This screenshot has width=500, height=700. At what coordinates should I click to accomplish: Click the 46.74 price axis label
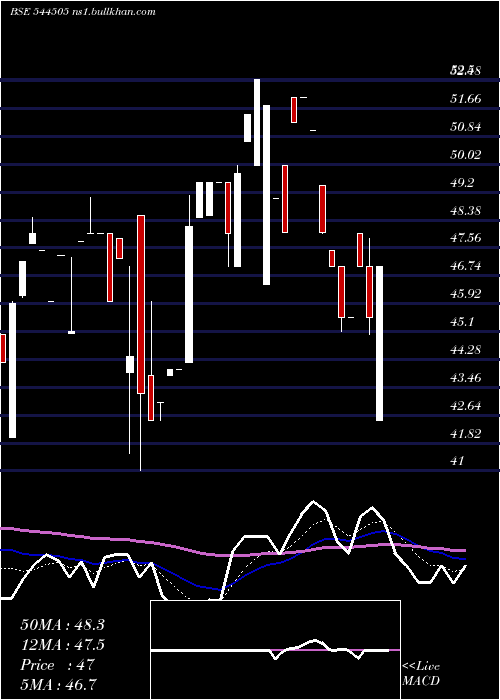pos(466,266)
